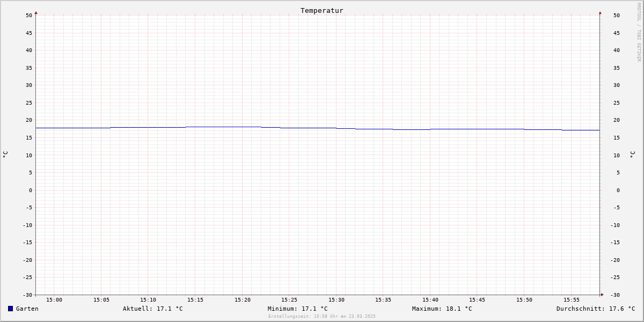Select the 'Durchschnitt: 17.6 °C' value

point(596,309)
